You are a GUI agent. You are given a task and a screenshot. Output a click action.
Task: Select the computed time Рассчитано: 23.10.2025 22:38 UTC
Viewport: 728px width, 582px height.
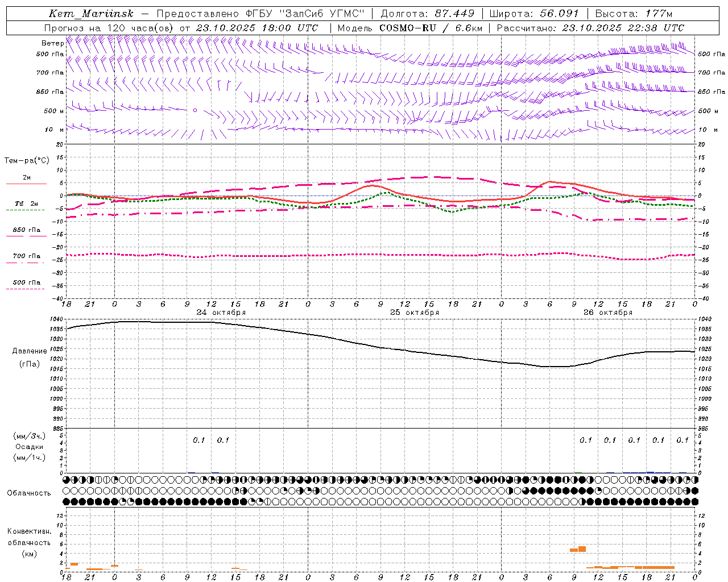pos(590,28)
